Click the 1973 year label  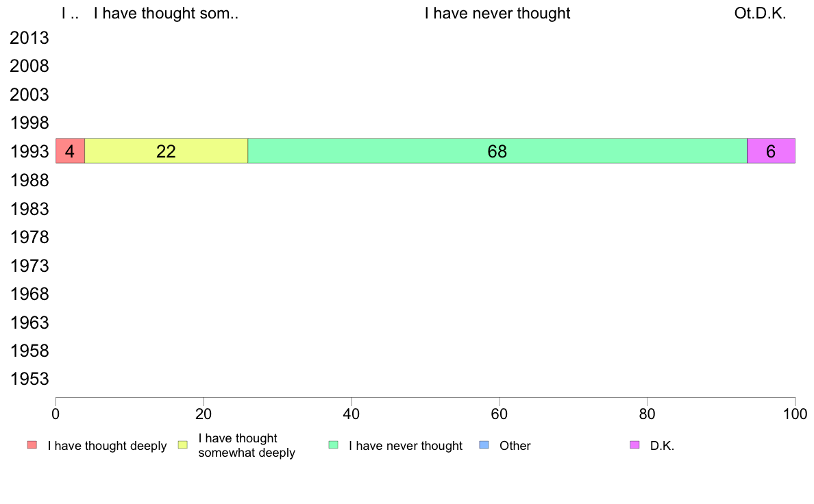click(29, 266)
